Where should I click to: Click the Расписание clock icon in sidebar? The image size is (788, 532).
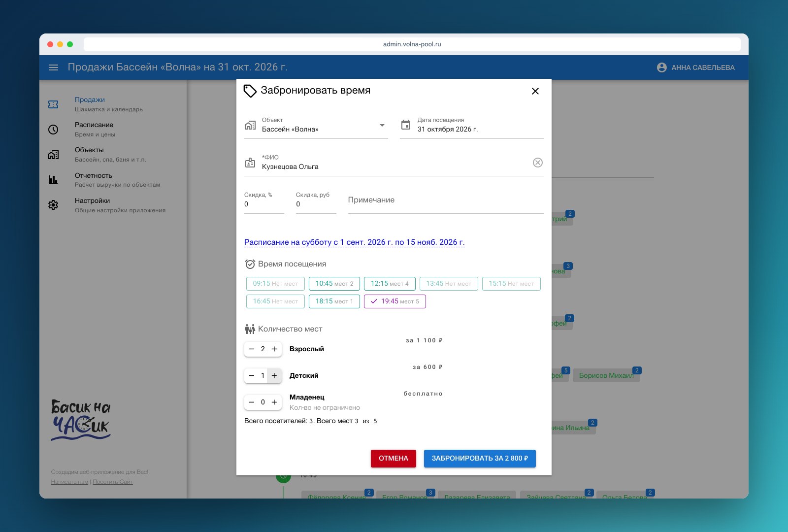(x=53, y=130)
